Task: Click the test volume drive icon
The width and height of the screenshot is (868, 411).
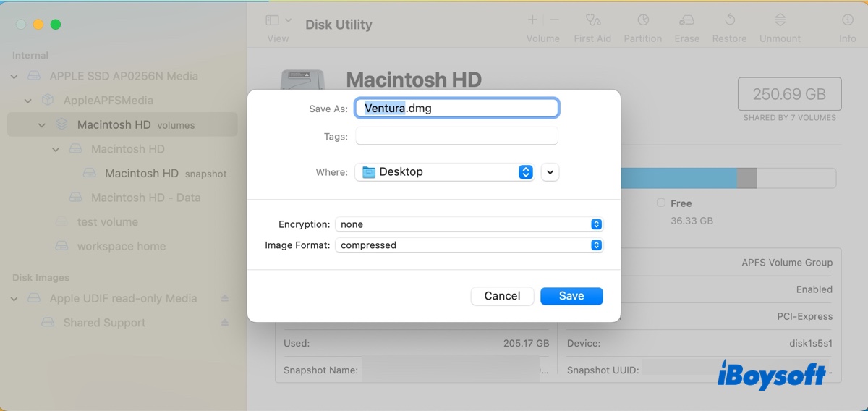Action: [x=61, y=222]
